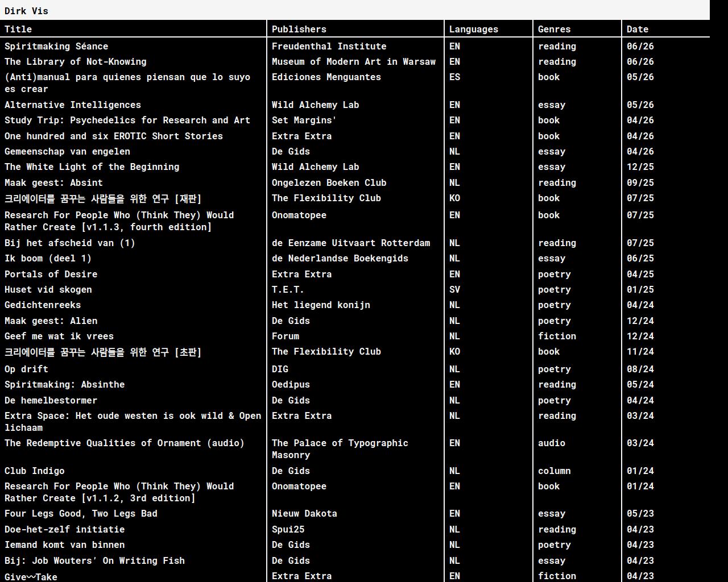Click the SV language cell
The height and width of the screenshot is (582, 728).
click(x=454, y=289)
